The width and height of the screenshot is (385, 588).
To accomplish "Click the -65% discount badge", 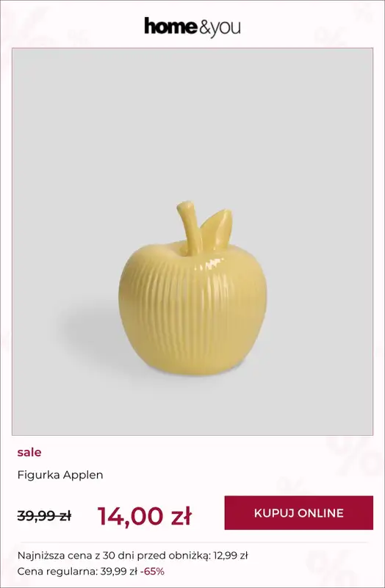I will 152,572.
